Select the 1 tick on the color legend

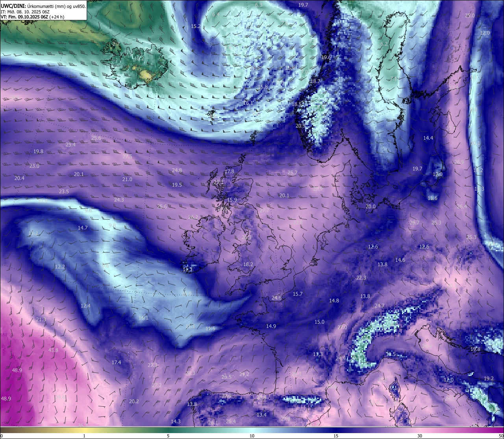pos(84,436)
